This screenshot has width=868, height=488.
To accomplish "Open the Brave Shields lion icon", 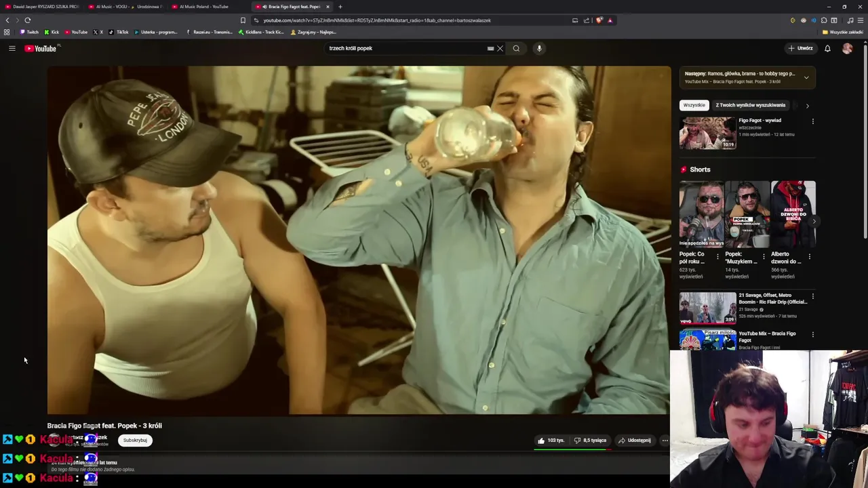I will [599, 20].
